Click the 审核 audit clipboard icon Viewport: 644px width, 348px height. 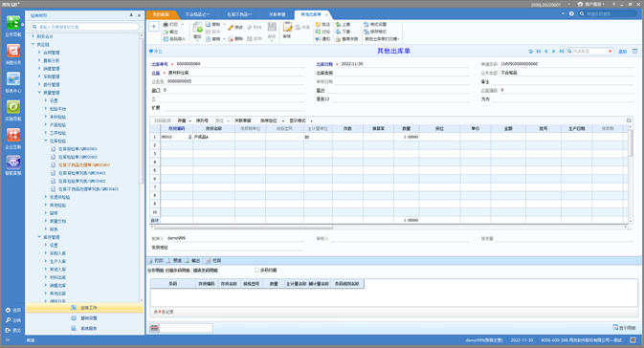pos(287,28)
